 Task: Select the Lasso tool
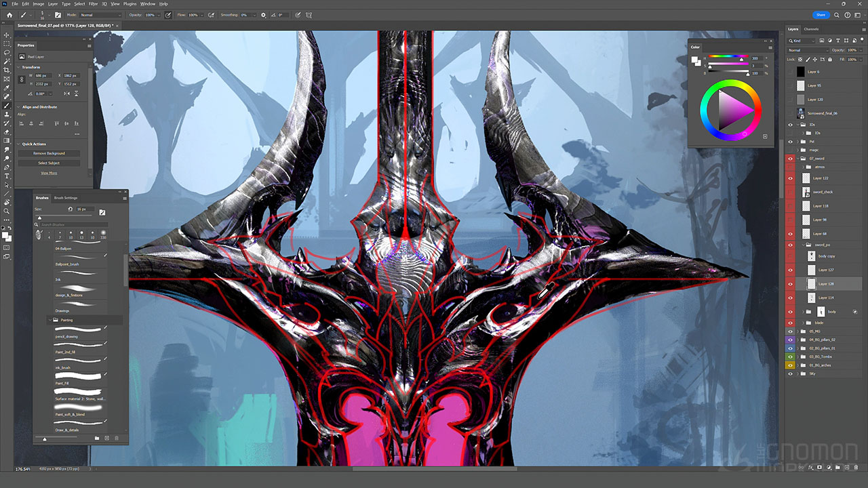point(7,52)
